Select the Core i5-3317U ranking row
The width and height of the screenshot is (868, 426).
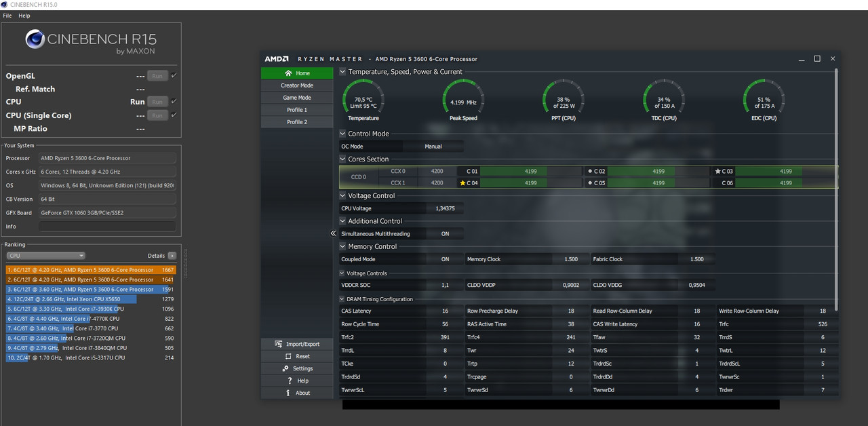pyautogui.click(x=91, y=357)
